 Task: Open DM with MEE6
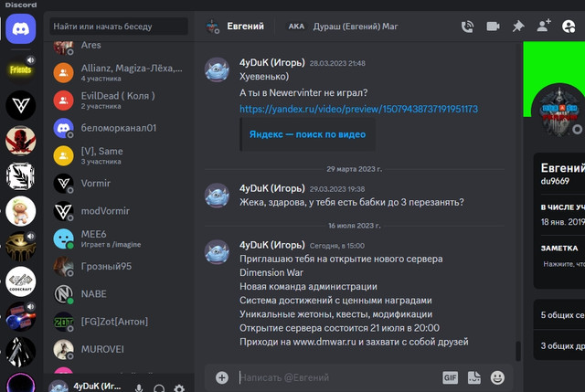tap(119, 238)
